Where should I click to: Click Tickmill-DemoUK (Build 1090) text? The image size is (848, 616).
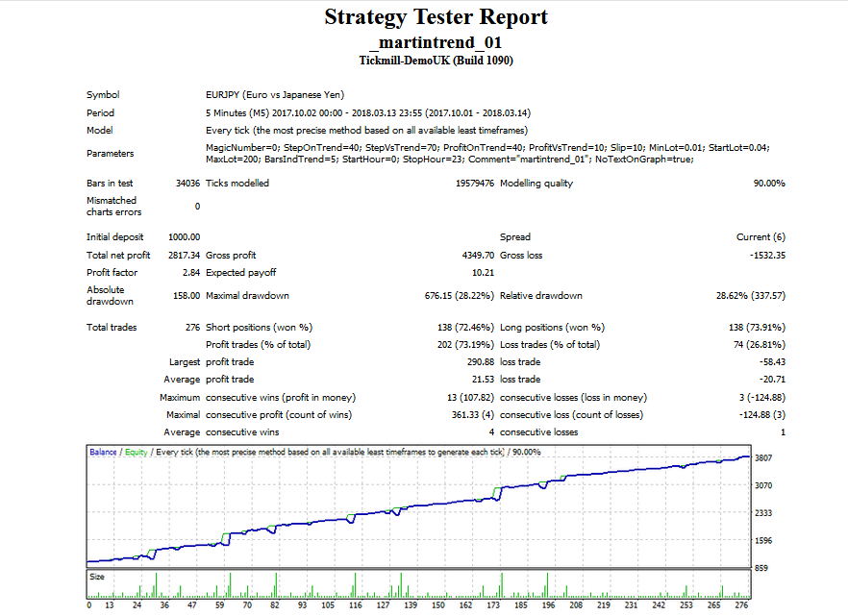[436, 61]
